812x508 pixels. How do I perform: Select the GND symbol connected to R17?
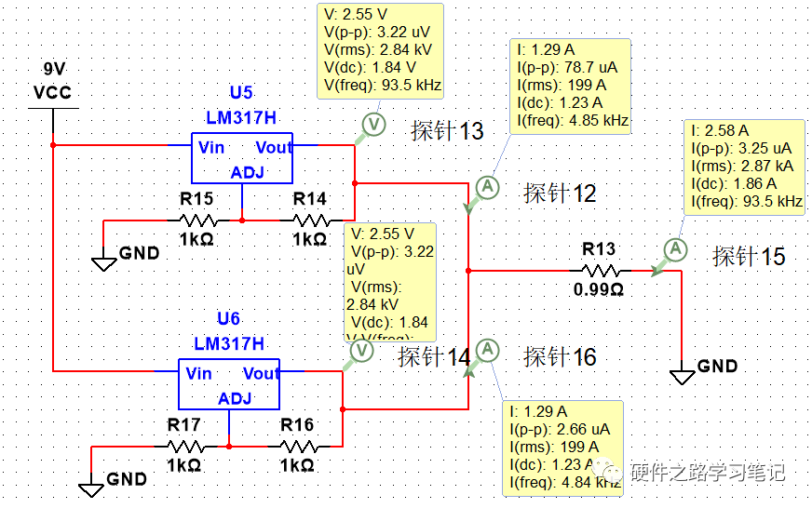click(91, 487)
